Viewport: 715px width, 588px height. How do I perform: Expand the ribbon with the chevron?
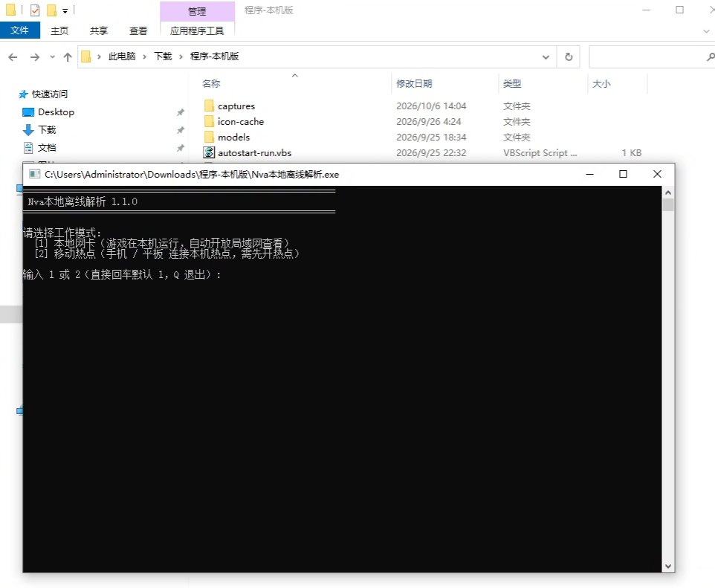pyautogui.click(x=706, y=31)
